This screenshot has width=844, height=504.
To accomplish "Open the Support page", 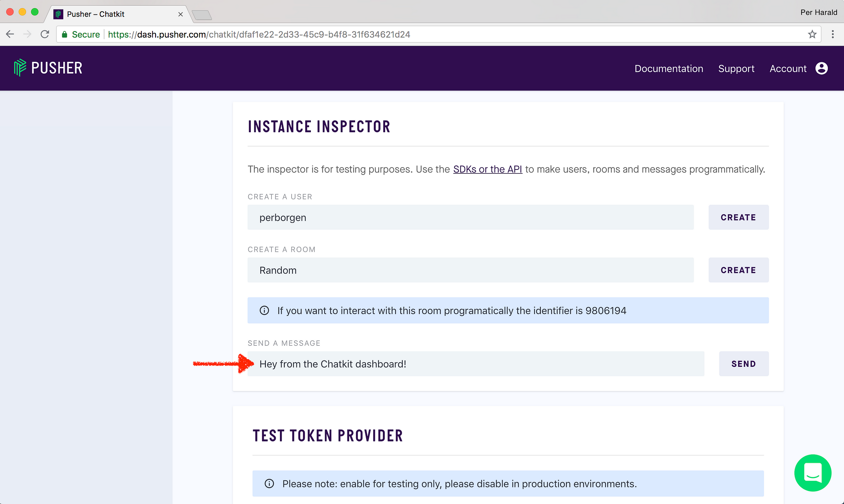I will coord(737,68).
